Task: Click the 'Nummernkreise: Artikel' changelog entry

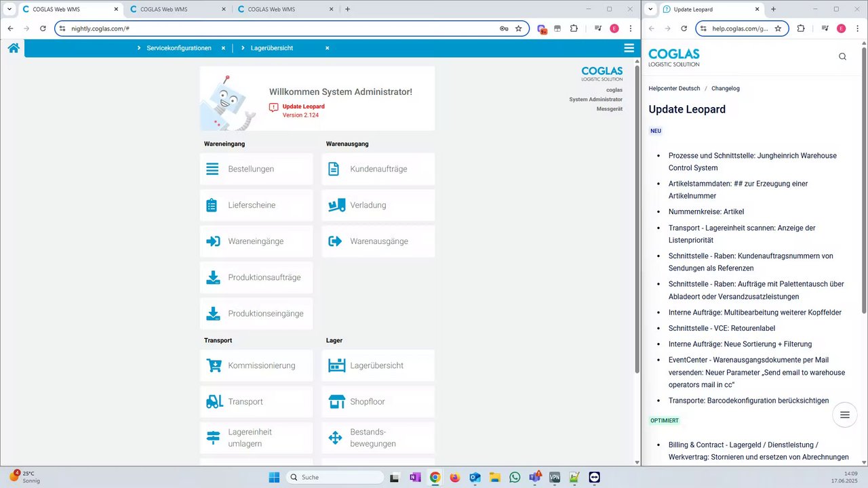Action: [706, 211]
